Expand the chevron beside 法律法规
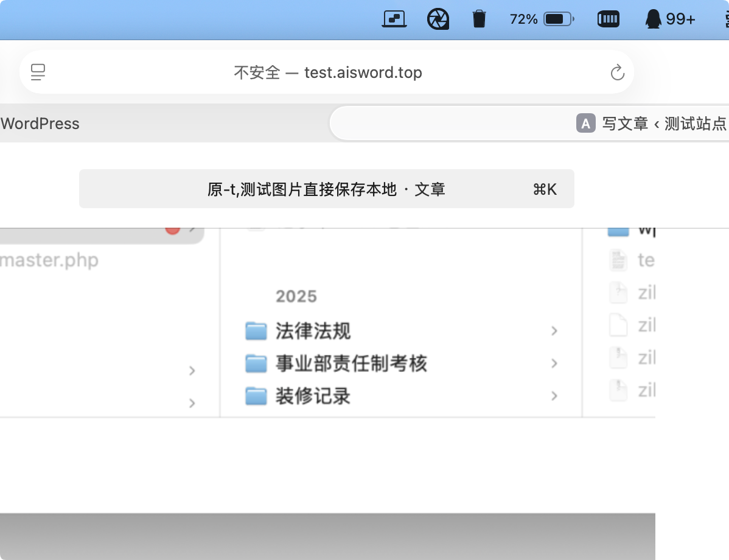 pyautogui.click(x=554, y=331)
